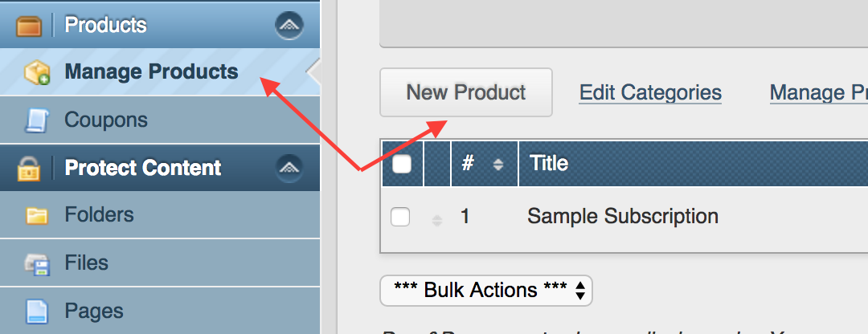Click the Title column header
The image size is (868, 334).
[x=550, y=164]
